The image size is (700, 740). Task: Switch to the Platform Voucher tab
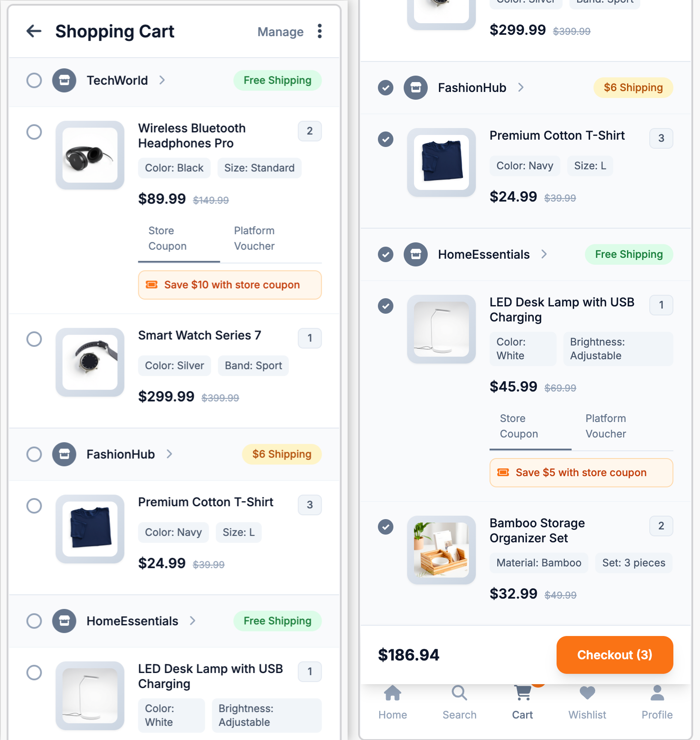point(254,238)
